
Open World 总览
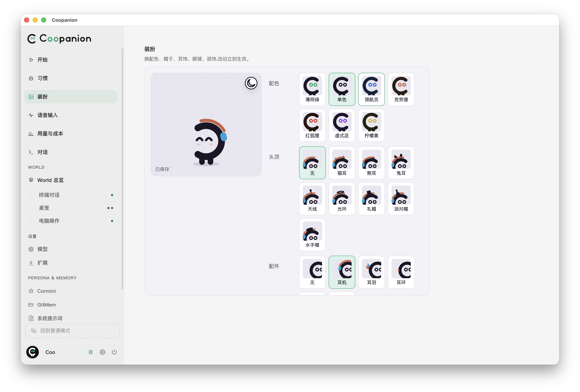coord(71,180)
